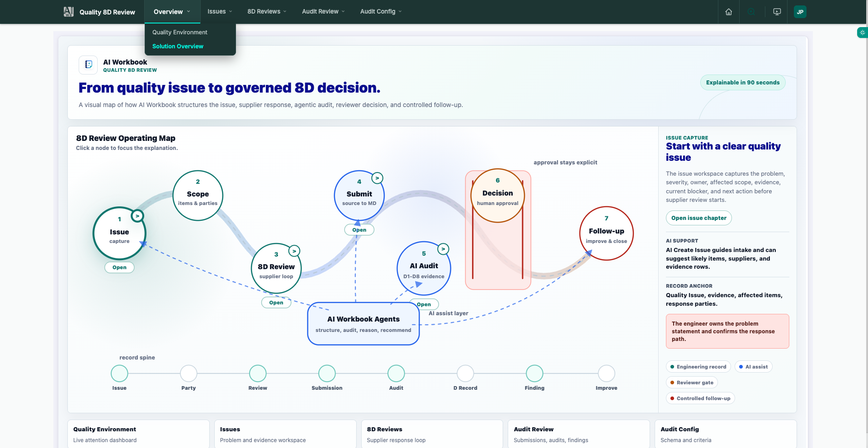Click the arrow badge on 8D Review node
Screen dimensions: 868x448
coord(294,251)
